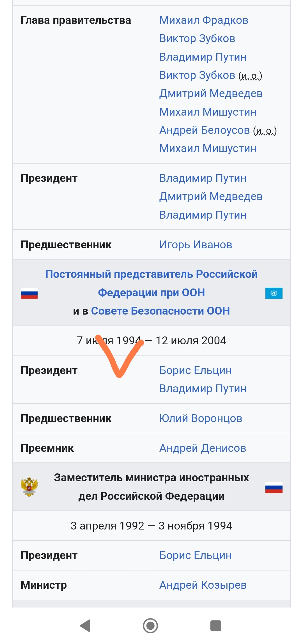The image size is (303, 644).
Task: Tap the и. о. abbreviation after Виктор Зубков
Action: [x=250, y=76]
